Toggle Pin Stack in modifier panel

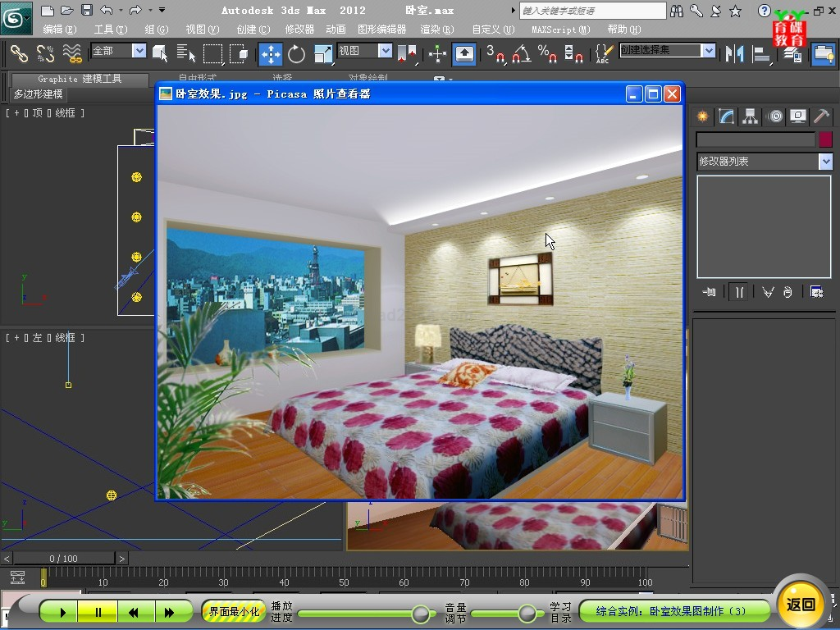coord(710,292)
